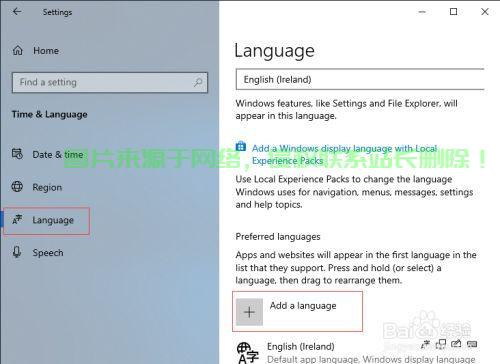
Task: Click the Microsoft Store bag icon
Action: pos(241,146)
